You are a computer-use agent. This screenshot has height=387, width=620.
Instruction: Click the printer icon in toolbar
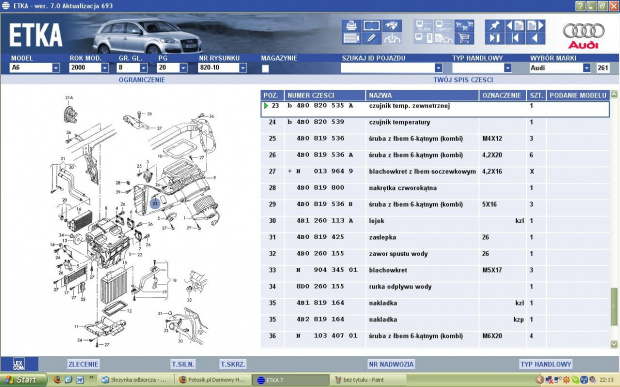(x=351, y=26)
